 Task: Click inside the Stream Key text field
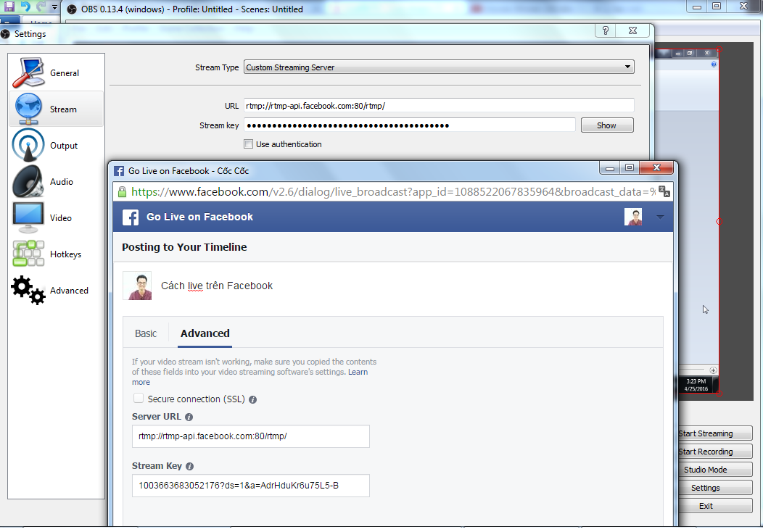click(250, 486)
